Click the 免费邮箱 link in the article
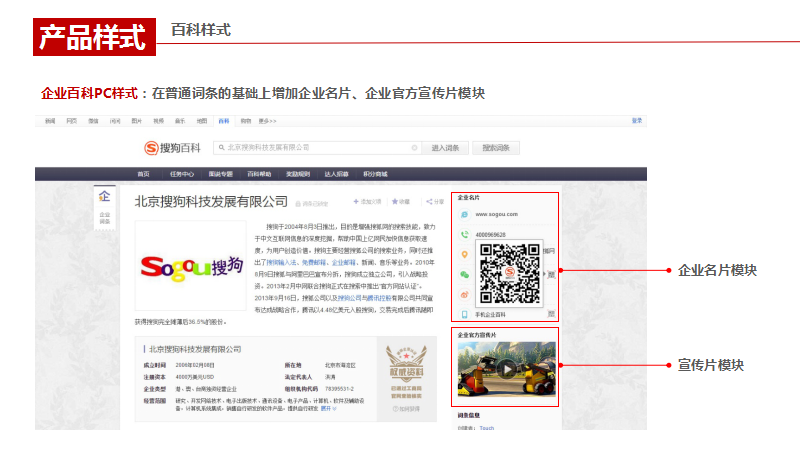800x449 pixels. tap(314, 262)
